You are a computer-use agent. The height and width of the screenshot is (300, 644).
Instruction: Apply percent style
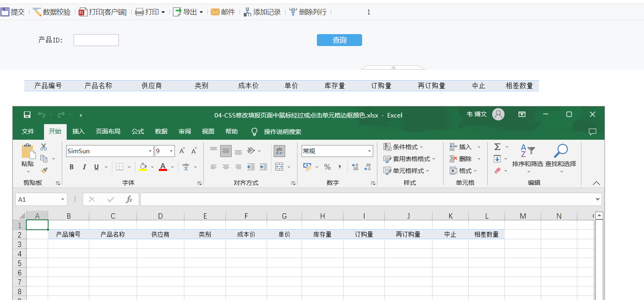coord(328,167)
